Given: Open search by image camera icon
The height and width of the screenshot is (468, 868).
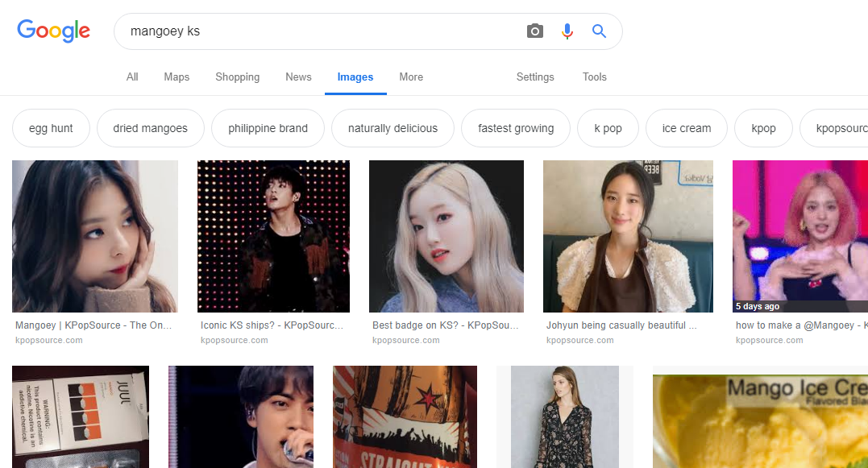Looking at the screenshot, I should [x=535, y=31].
